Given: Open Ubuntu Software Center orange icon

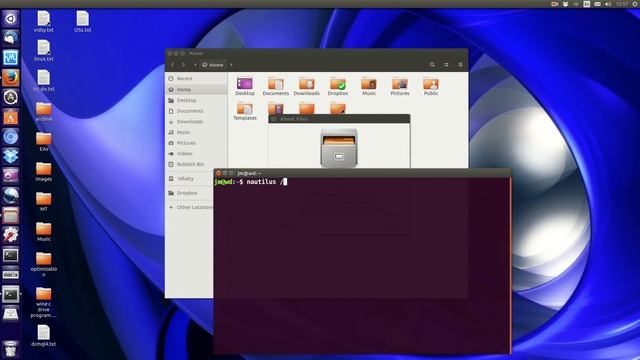Looking at the screenshot, I should pos(11,117).
